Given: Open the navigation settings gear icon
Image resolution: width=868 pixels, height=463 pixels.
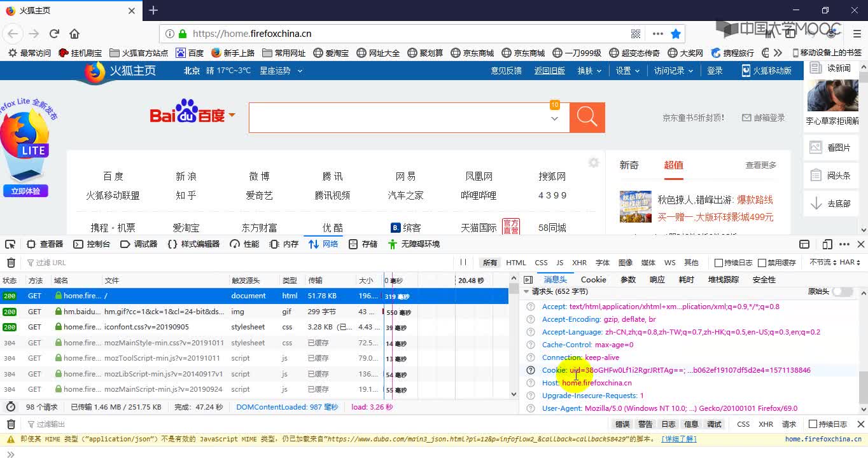Looking at the screenshot, I should pos(594,163).
